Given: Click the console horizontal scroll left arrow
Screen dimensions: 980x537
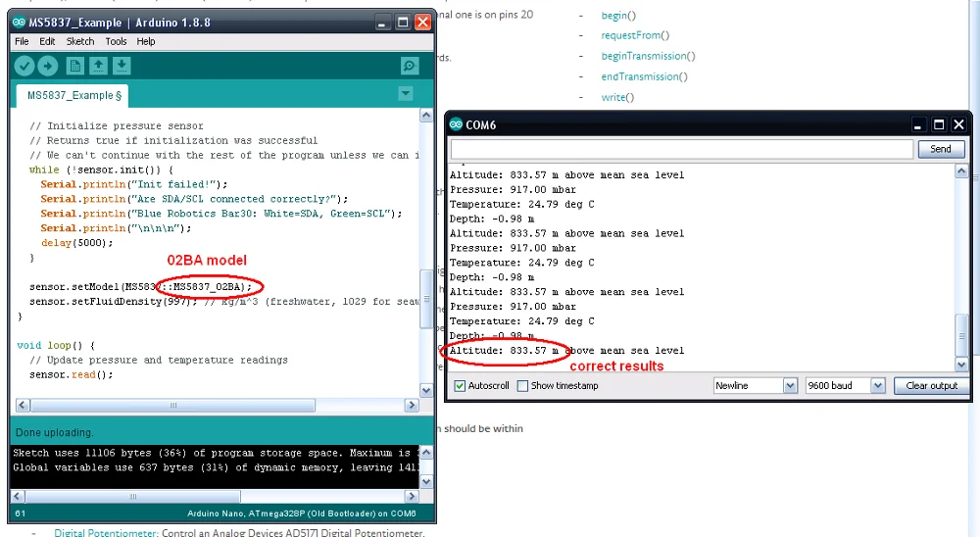Looking at the screenshot, I should (18, 497).
